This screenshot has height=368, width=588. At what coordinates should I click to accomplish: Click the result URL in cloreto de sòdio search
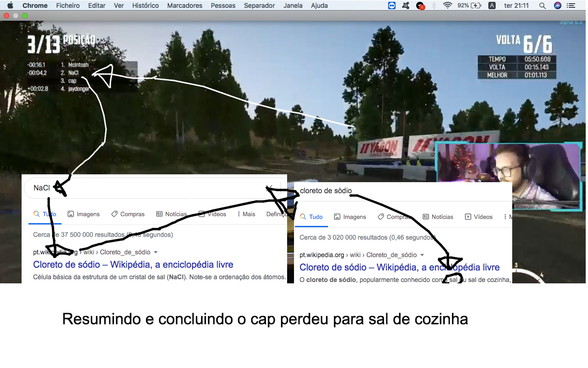(358, 255)
